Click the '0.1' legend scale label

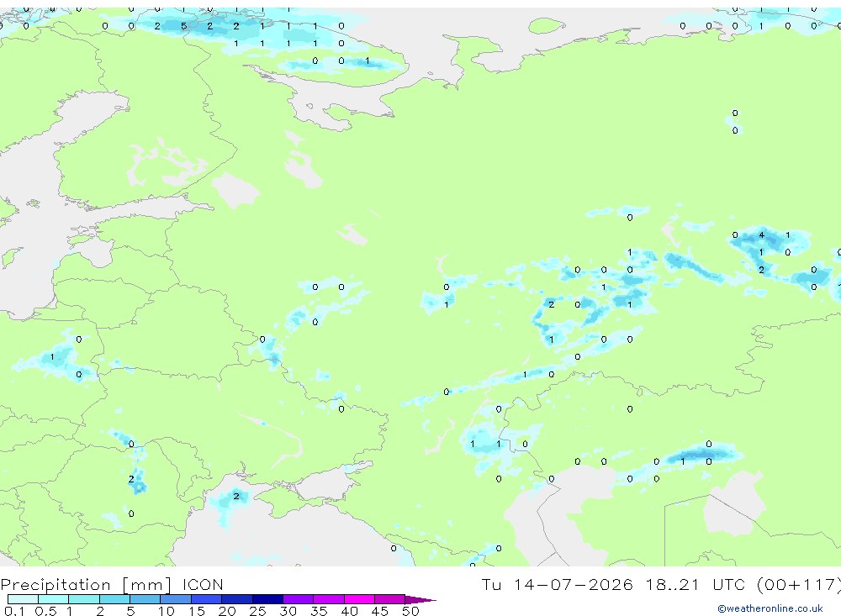14,611
